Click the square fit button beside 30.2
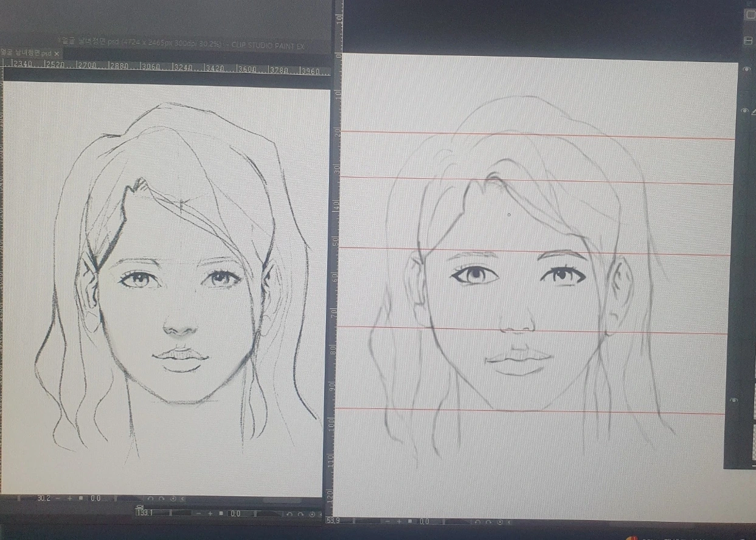The image size is (756, 540). click(81, 499)
